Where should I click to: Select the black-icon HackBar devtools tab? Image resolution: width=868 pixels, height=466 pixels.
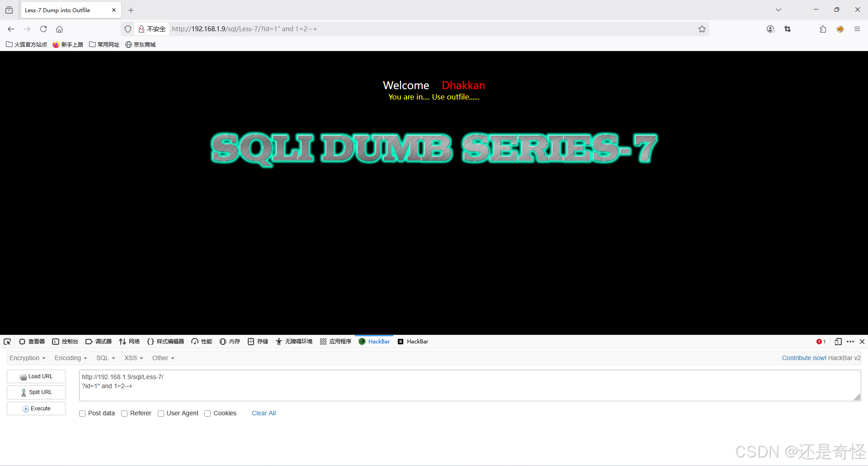413,342
